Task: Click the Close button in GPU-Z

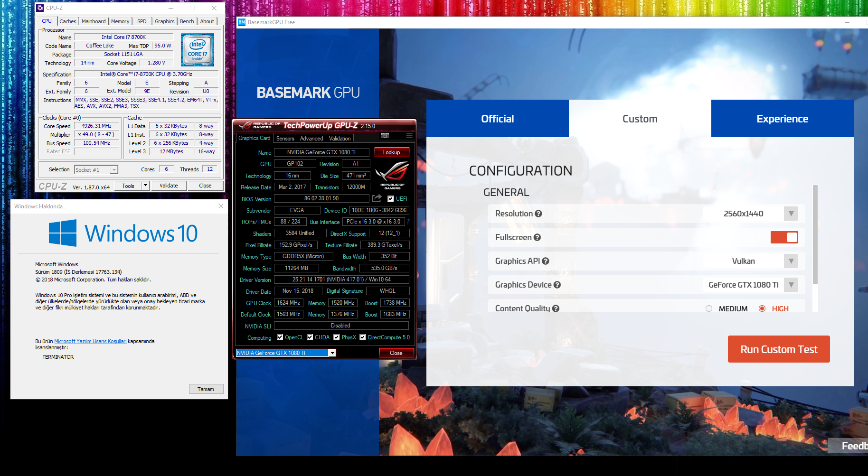Action: coord(396,353)
